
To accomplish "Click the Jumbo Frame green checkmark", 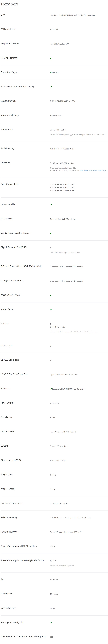I will (x=51, y=310).
